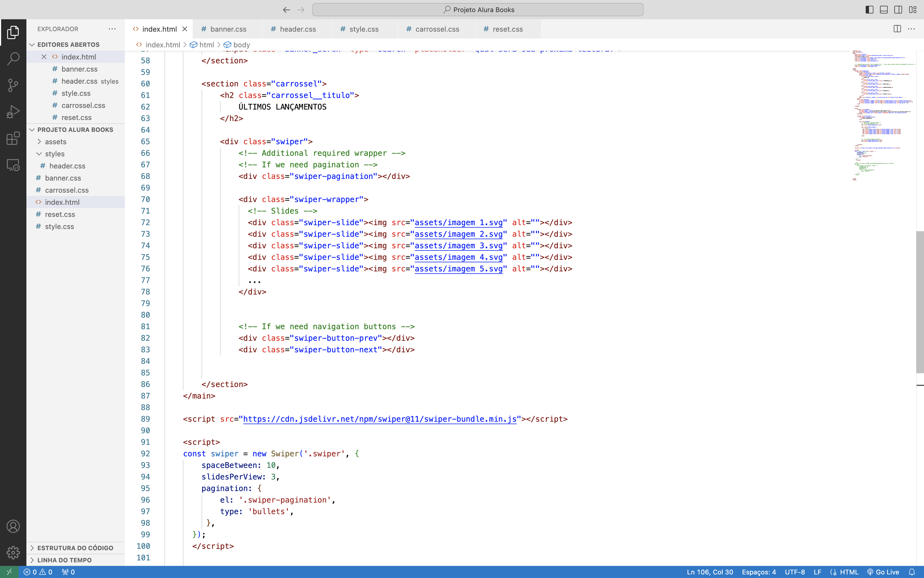Open the Source Control view

click(13, 85)
